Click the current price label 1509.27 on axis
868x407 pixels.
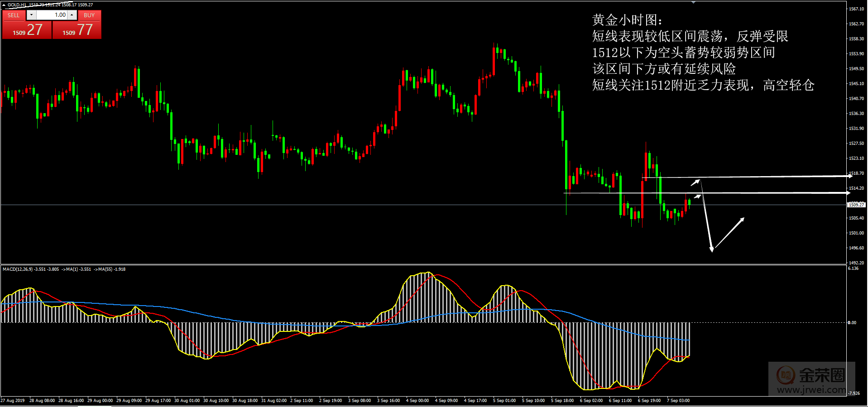coord(856,205)
